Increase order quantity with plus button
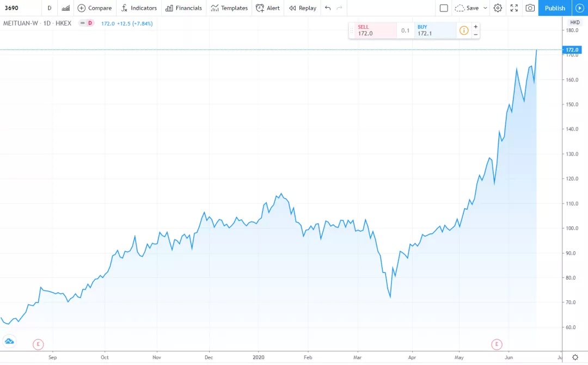 point(475,27)
